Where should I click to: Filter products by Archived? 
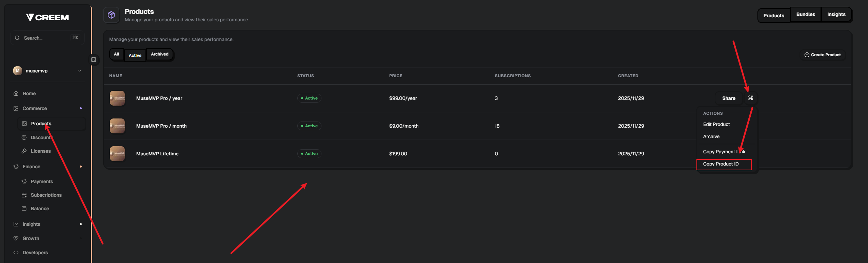[159, 54]
